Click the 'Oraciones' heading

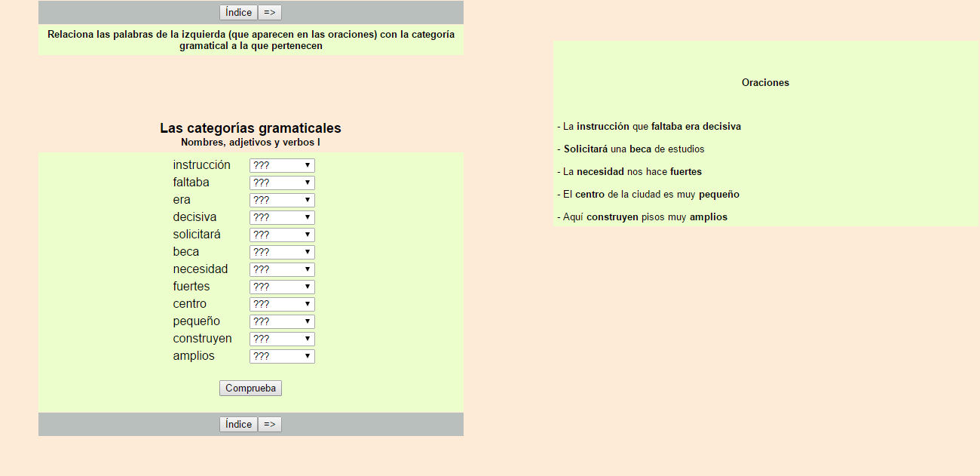click(x=765, y=83)
